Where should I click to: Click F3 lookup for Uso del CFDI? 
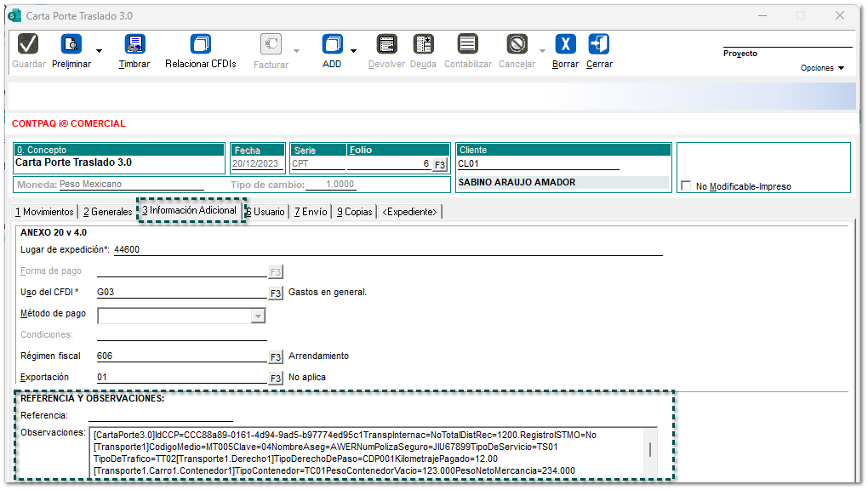pos(276,293)
